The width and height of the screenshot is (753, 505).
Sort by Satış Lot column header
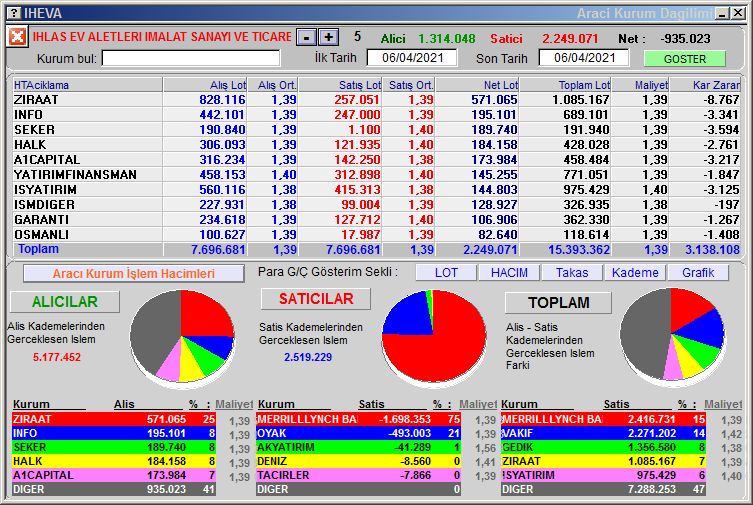click(x=340, y=85)
